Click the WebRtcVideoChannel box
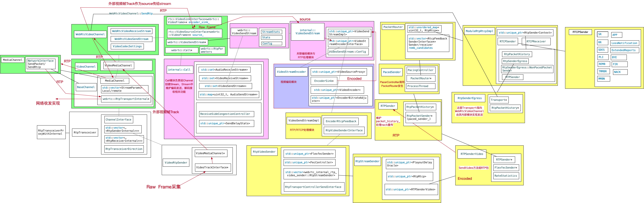The height and width of the screenshot is (203, 644). pos(90,34)
